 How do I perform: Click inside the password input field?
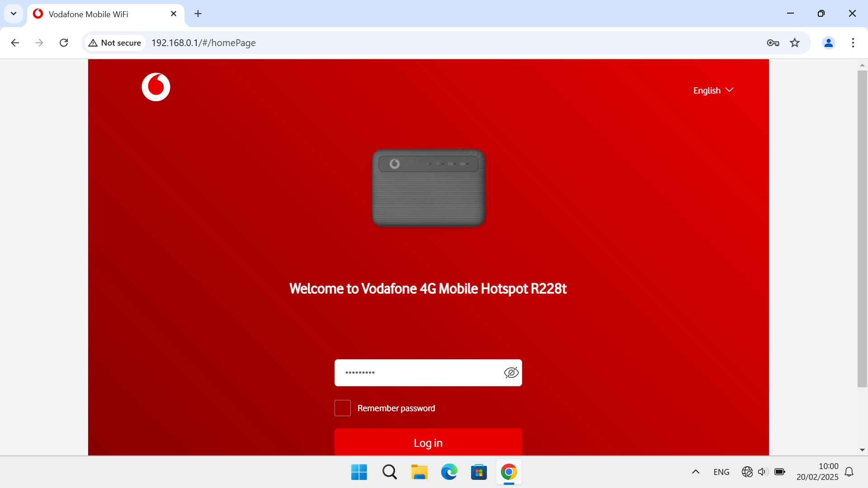pyautogui.click(x=420, y=372)
